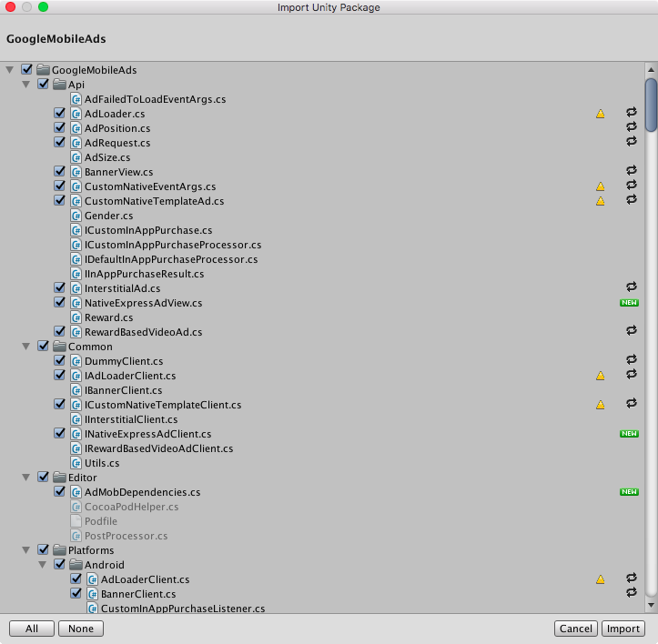658x644 pixels.
Task: Click the refresh icon on the AdRequest.cs row
Action: pos(631,141)
